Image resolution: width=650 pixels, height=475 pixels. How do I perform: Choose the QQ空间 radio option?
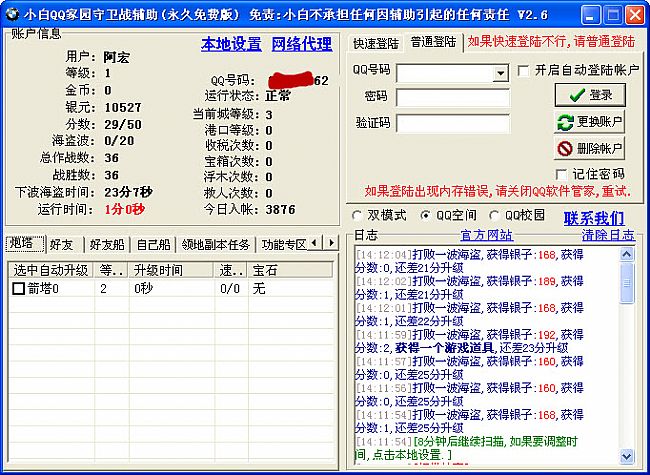click(x=426, y=216)
